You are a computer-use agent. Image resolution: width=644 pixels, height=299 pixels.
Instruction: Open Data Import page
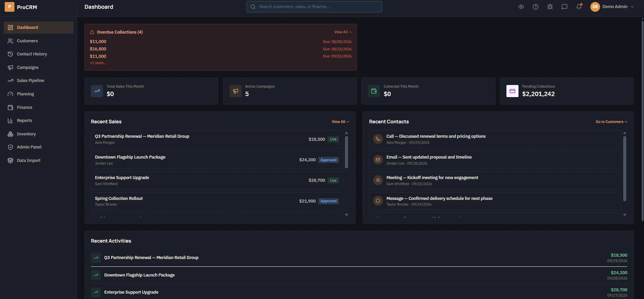coord(39,161)
